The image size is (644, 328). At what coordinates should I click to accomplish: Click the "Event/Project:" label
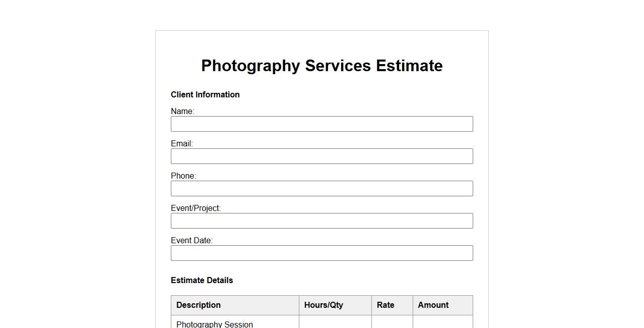pyautogui.click(x=196, y=208)
